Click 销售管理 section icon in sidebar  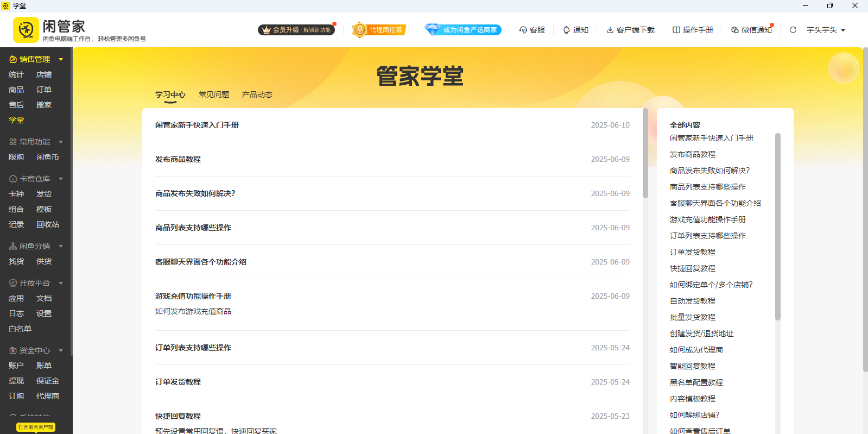(x=13, y=59)
